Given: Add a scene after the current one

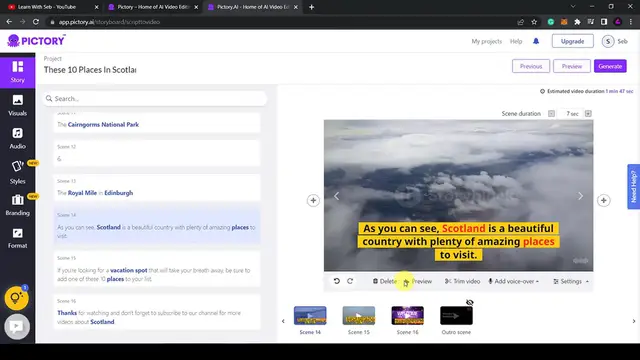Looking at the screenshot, I should pos(604,200).
